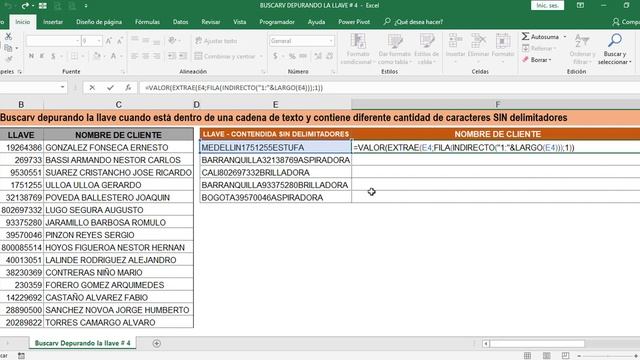Open the Rellenar dropdown

540,48
